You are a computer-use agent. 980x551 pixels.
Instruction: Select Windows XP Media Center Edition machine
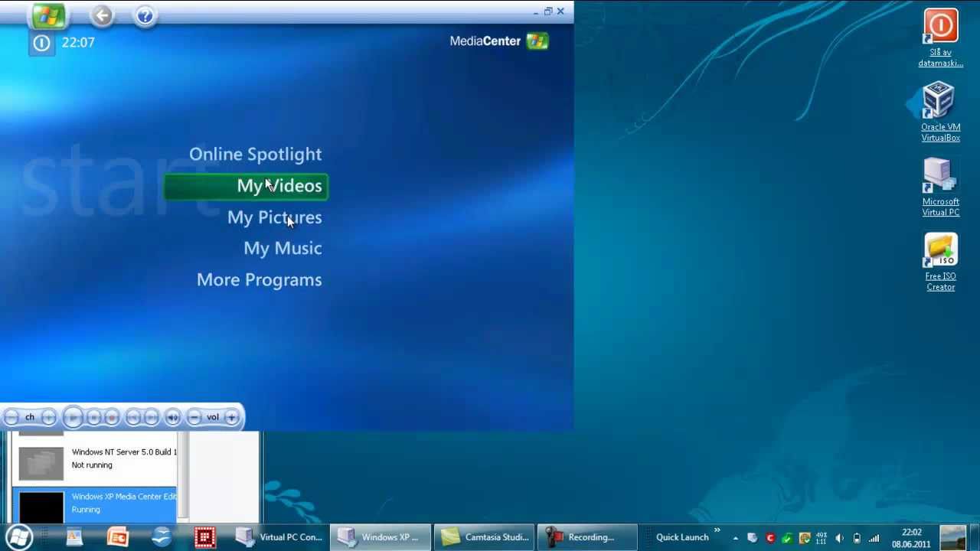coord(95,504)
